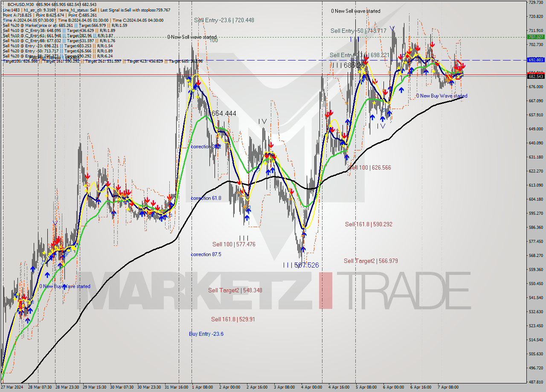This screenshot has height=392, width=546.
Task: Click the 523.450 price axis label
Action: click(x=536, y=326)
